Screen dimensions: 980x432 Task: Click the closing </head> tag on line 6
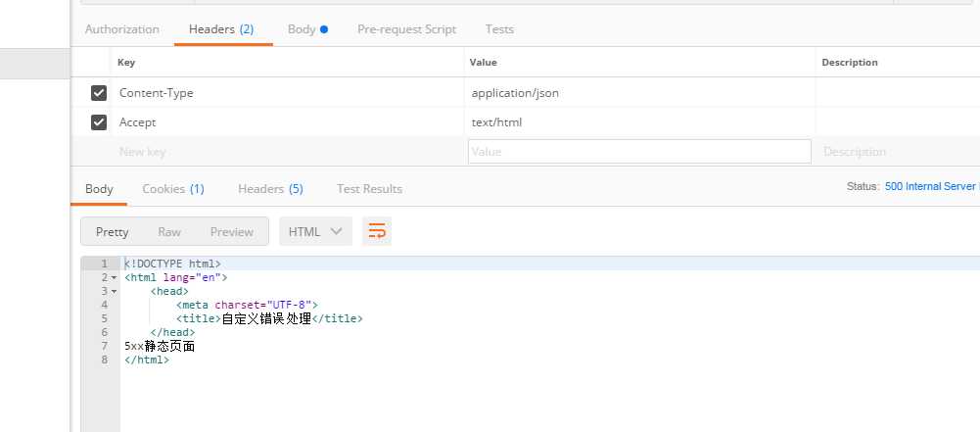(x=172, y=333)
